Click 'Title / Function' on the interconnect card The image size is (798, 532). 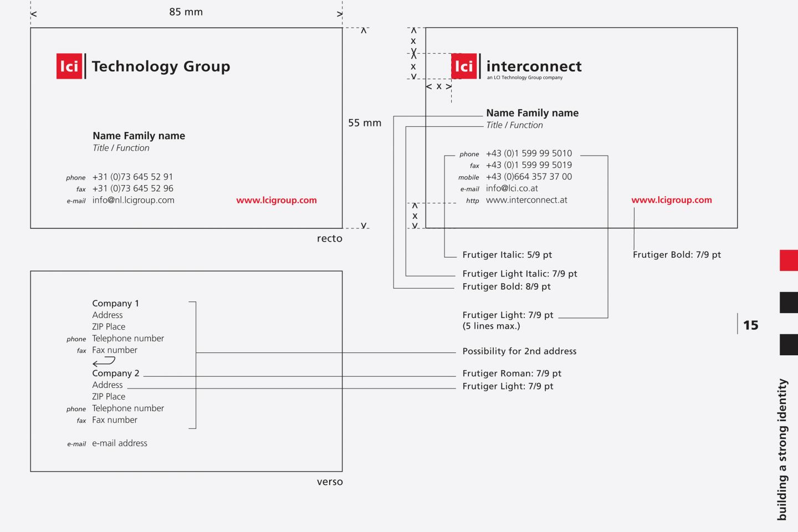pos(514,125)
